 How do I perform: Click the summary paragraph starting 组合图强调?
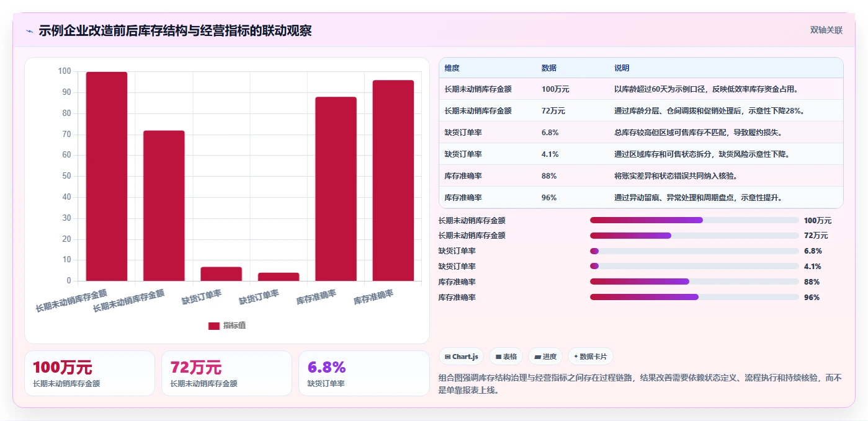click(x=640, y=384)
